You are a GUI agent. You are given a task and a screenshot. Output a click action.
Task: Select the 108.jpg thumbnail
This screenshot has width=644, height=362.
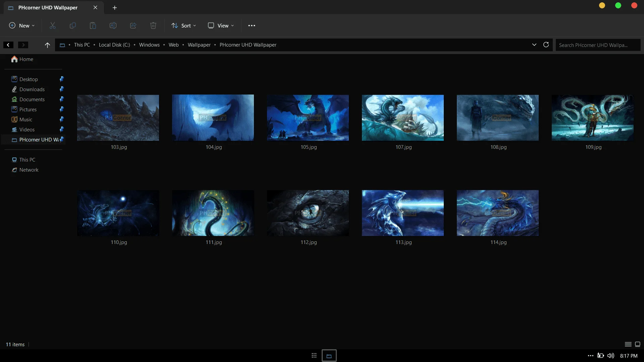click(498, 118)
